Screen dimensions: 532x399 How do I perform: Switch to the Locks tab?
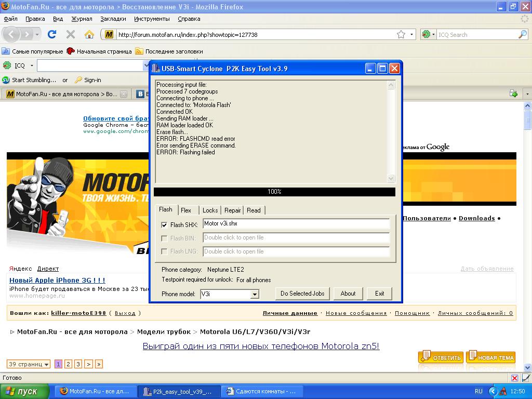pos(210,210)
